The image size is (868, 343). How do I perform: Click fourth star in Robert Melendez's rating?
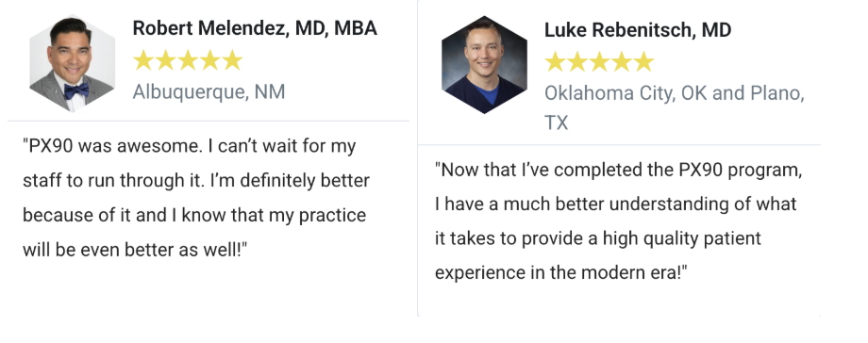point(209,59)
